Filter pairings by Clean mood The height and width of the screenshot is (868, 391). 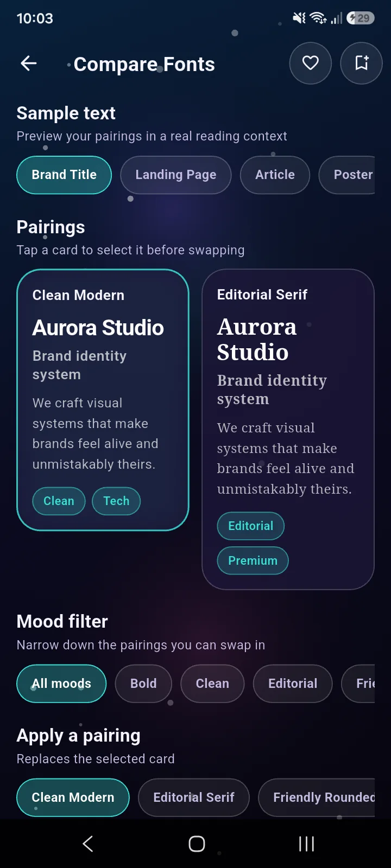click(212, 684)
